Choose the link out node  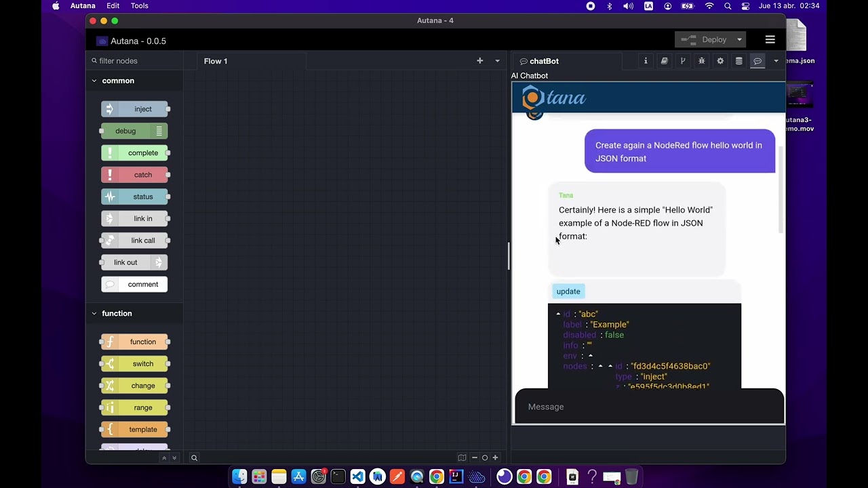(134, 262)
